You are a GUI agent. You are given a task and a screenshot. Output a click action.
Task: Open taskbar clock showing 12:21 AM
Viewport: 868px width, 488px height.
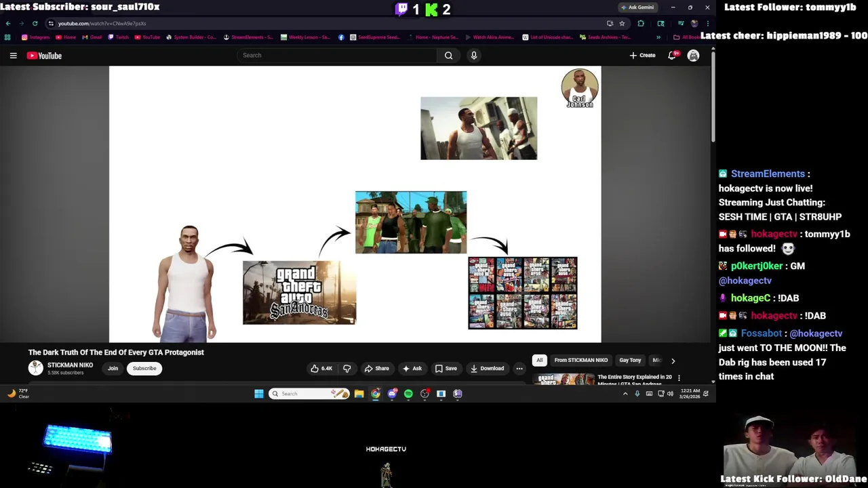(x=690, y=394)
